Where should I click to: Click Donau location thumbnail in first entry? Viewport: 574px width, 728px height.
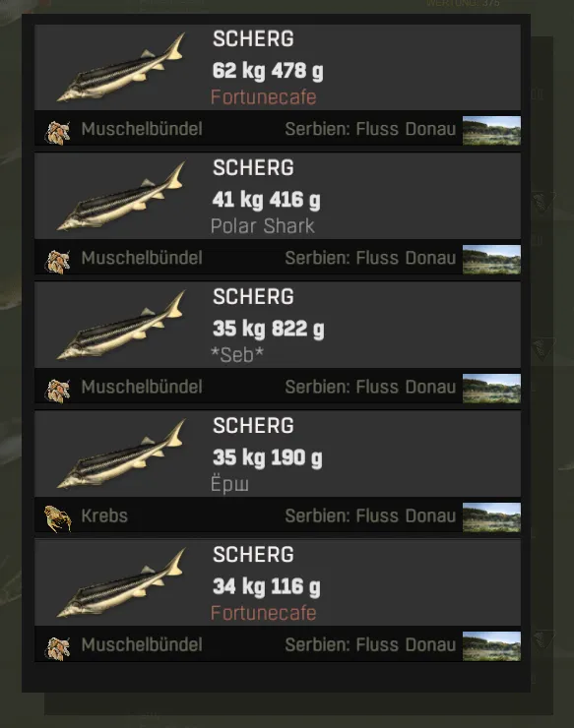(491, 131)
